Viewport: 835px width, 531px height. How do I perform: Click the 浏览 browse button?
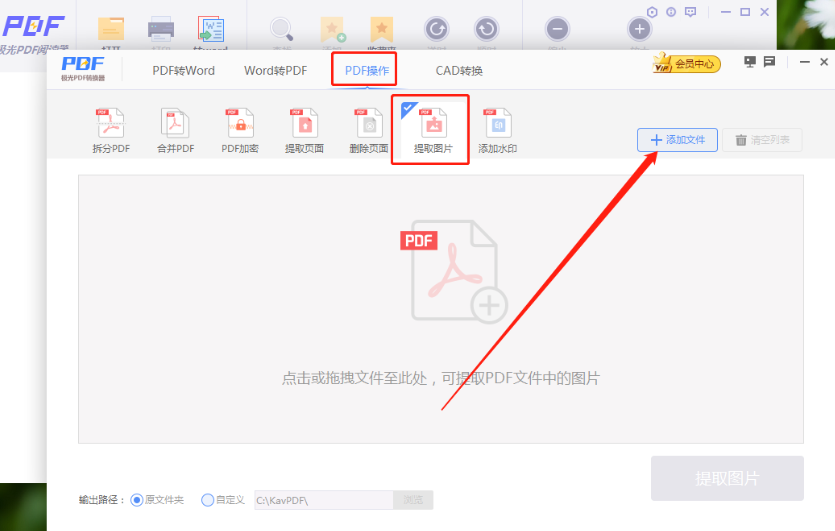(413, 500)
